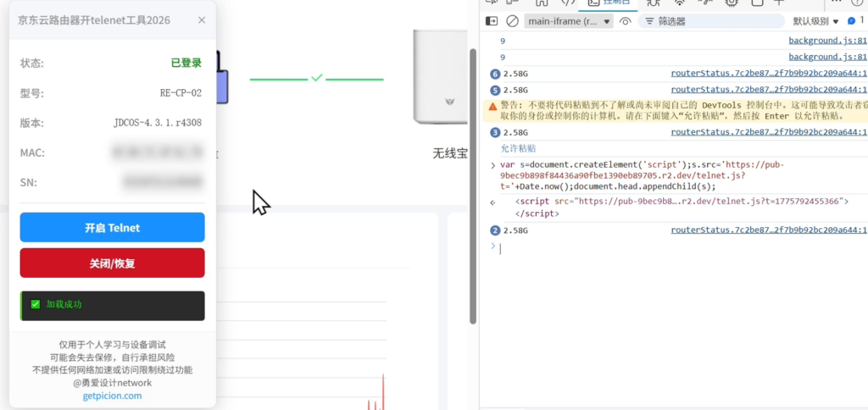This screenshot has width=868, height=410.
Task: Select version text JDCOS-4.3.1.r4308
Action: click(157, 123)
